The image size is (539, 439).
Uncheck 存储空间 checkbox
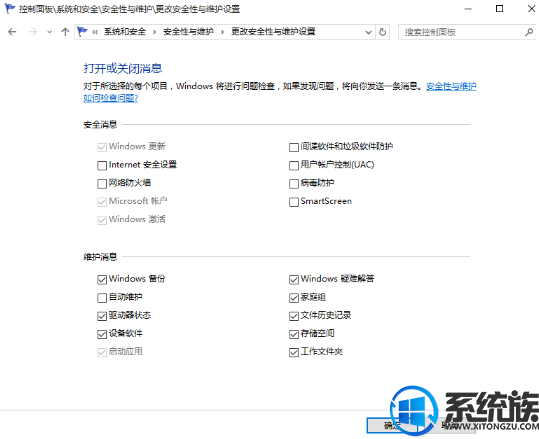294,334
